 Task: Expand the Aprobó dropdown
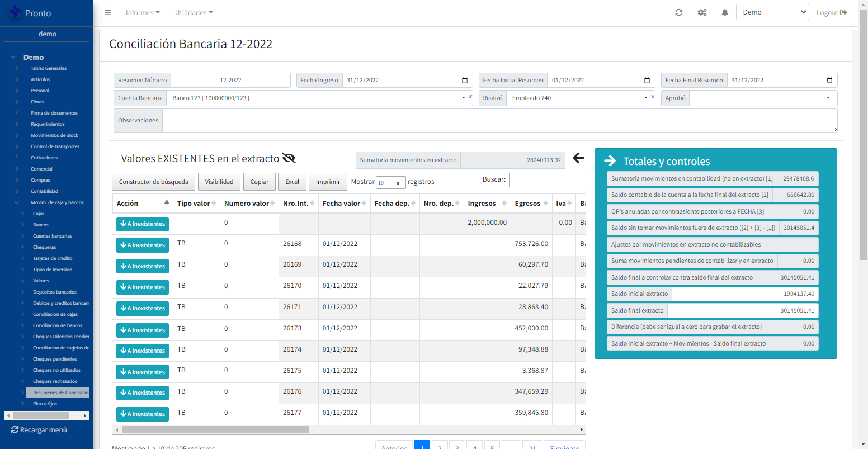coord(828,98)
